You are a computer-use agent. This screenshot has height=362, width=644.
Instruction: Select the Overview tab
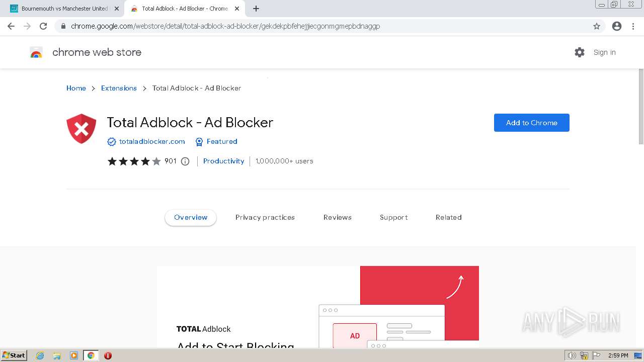click(x=191, y=217)
